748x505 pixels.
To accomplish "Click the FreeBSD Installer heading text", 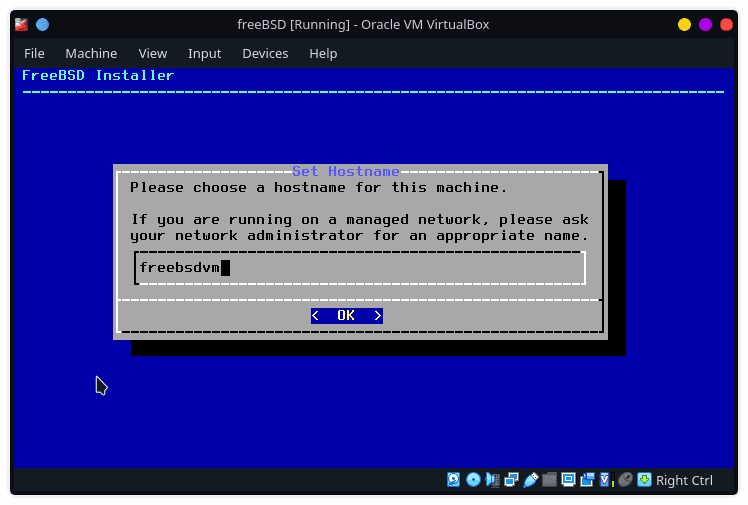I will point(98,75).
